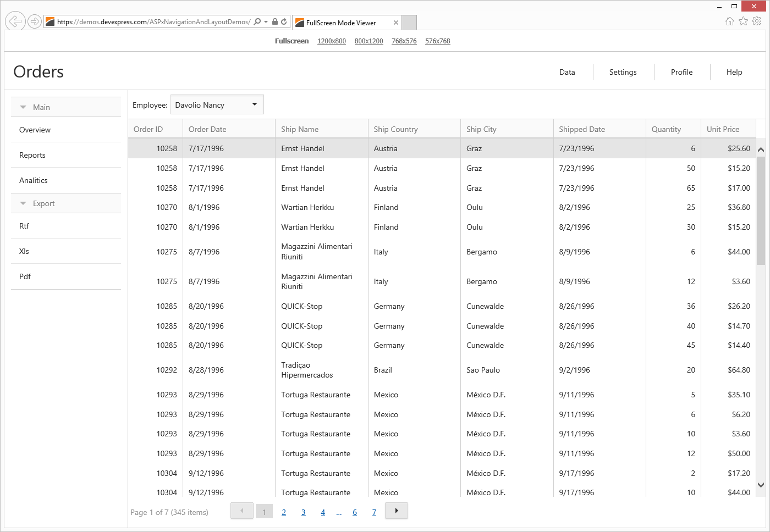Go to next page of orders grid
The height and width of the screenshot is (532, 770).
[397, 511]
